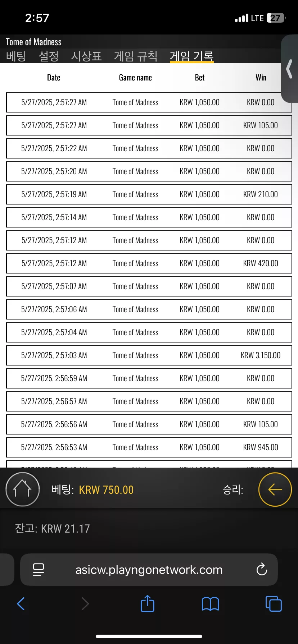Tap the asicw.playngonetwork.com address bar
298x644 pixels.
click(149, 570)
